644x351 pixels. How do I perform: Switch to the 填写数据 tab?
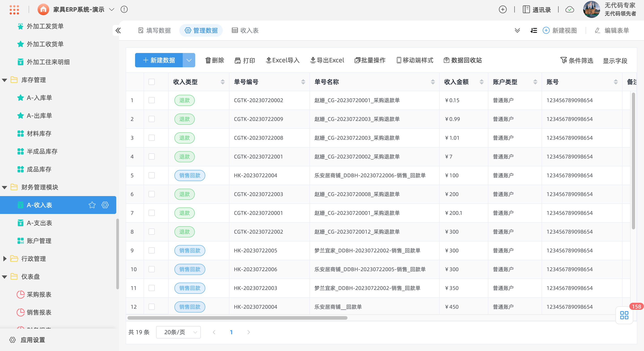click(x=155, y=30)
